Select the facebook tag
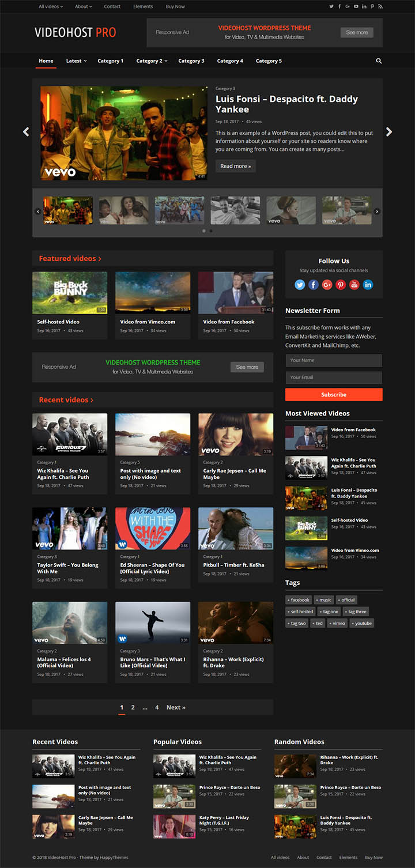The image size is (415, 868). point(299,600)
